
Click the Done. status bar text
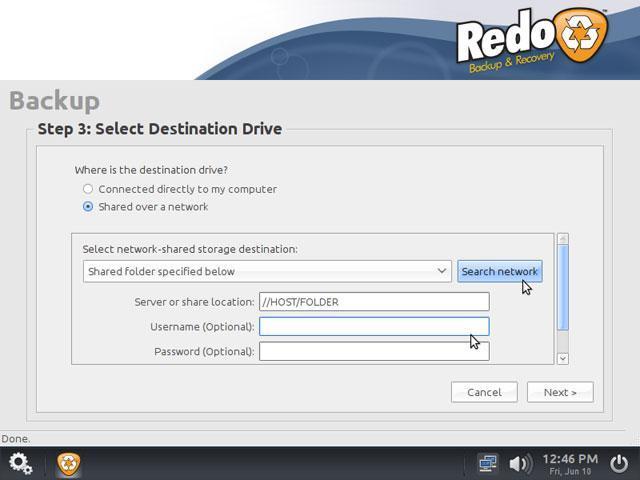(x=16, y=439)
